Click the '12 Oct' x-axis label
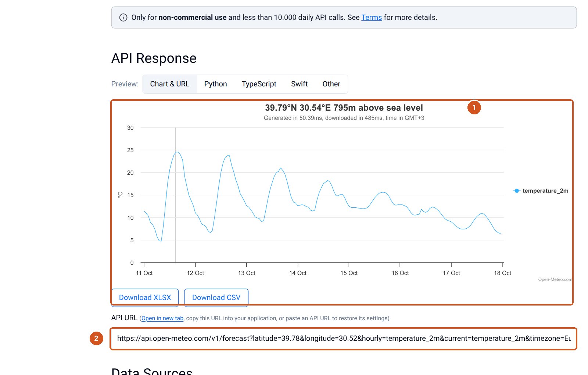 pos(196,273)
